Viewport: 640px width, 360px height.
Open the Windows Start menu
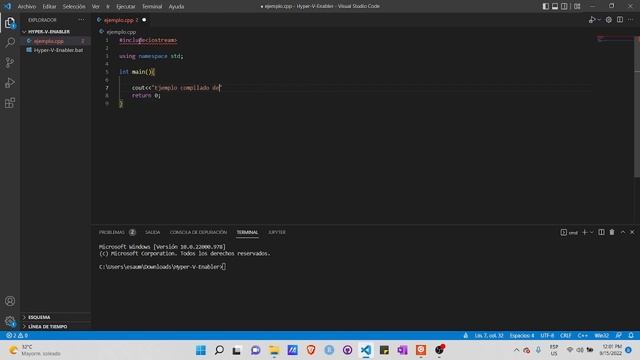pos(201,350)
